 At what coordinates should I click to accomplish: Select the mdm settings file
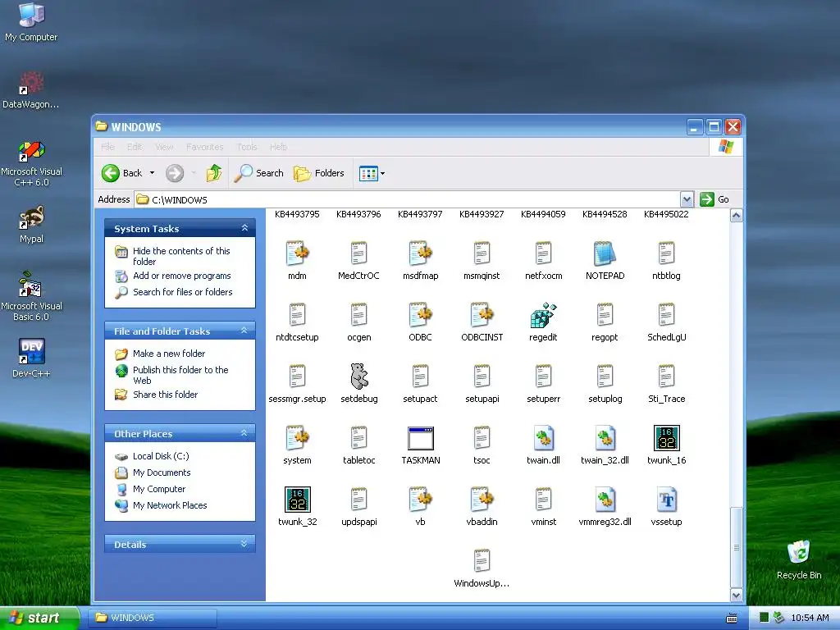[x=297, y=253]
